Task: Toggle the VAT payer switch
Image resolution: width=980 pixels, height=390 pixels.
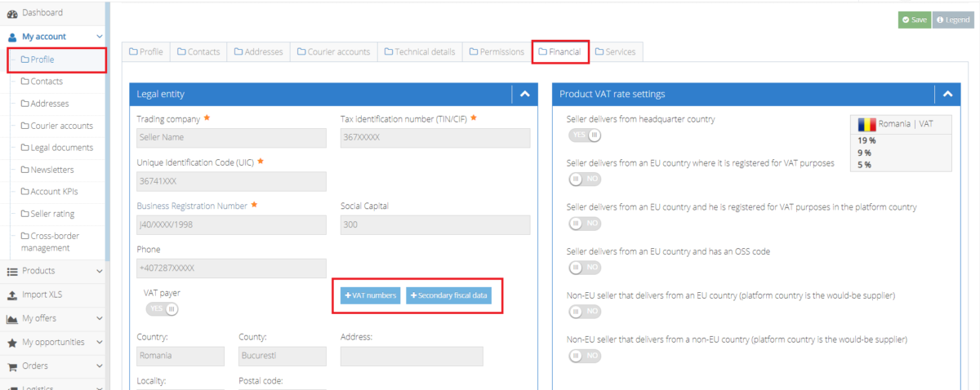Action: [162, 309]
